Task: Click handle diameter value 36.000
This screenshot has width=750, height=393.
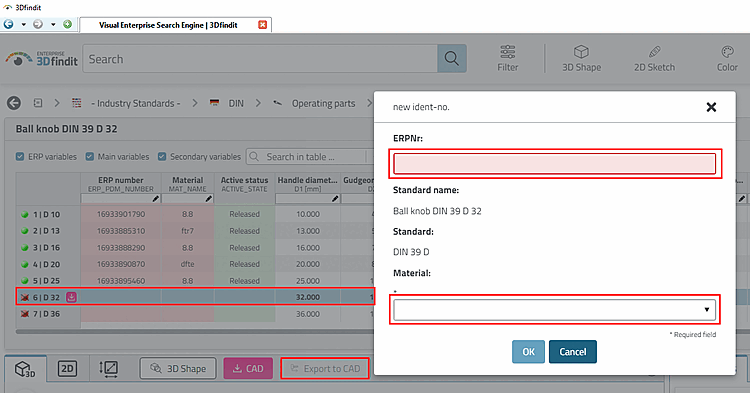Action: coord(308,314)
